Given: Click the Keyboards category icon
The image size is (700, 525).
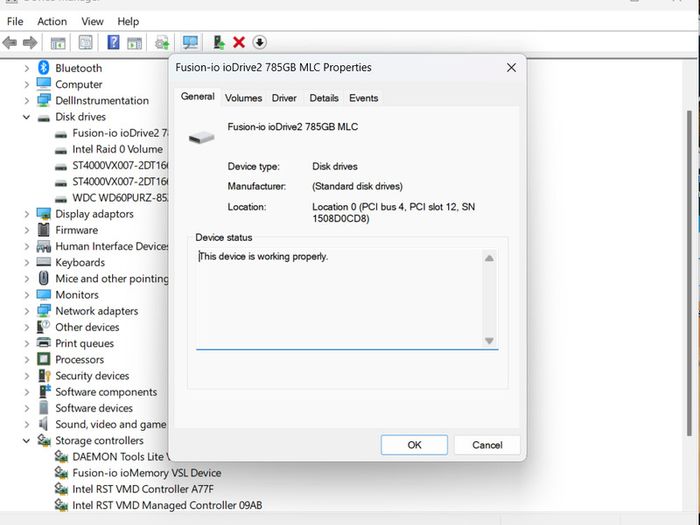Looking at the screenshot, I should (44, 262).
